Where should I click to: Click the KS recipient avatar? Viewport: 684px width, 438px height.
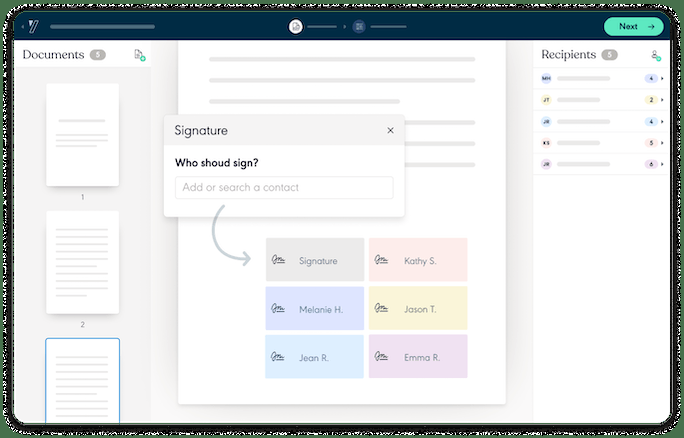click(x=546, y=143)
